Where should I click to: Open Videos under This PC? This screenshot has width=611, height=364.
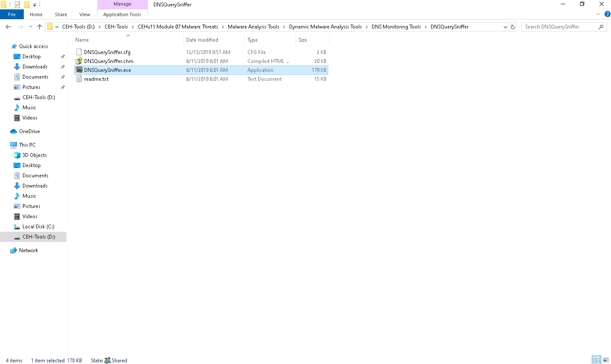30,216
